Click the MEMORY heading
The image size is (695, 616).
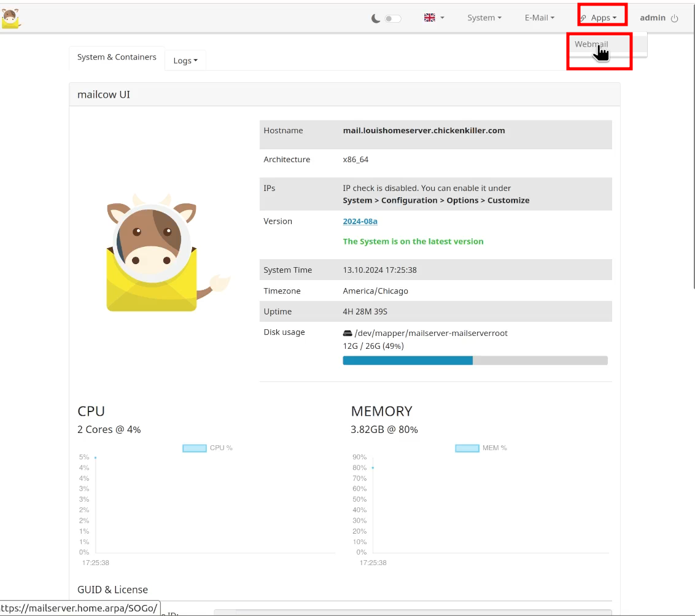pos(382,411)
